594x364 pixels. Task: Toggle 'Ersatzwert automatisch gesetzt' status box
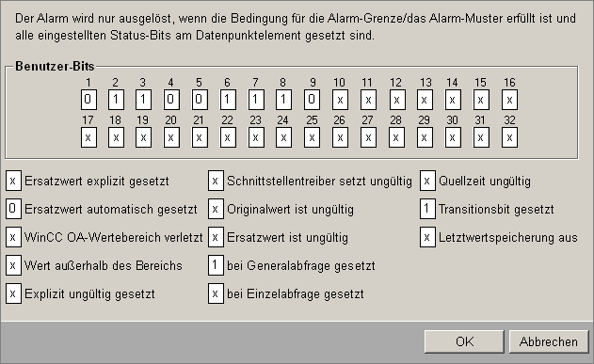pos(13,209)
